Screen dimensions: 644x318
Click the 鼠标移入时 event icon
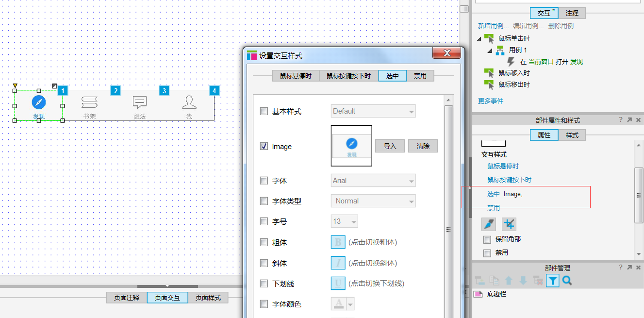coord(489,73)
